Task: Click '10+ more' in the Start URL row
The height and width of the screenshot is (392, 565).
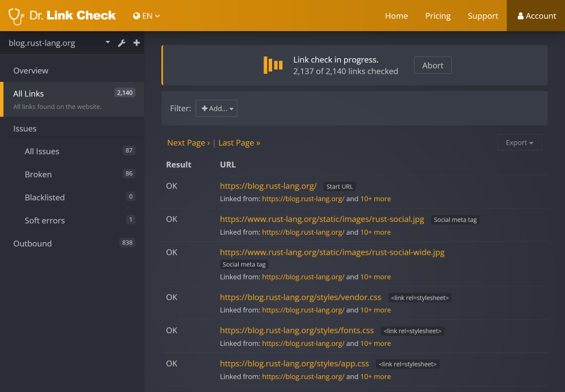Action: [375, 199]
